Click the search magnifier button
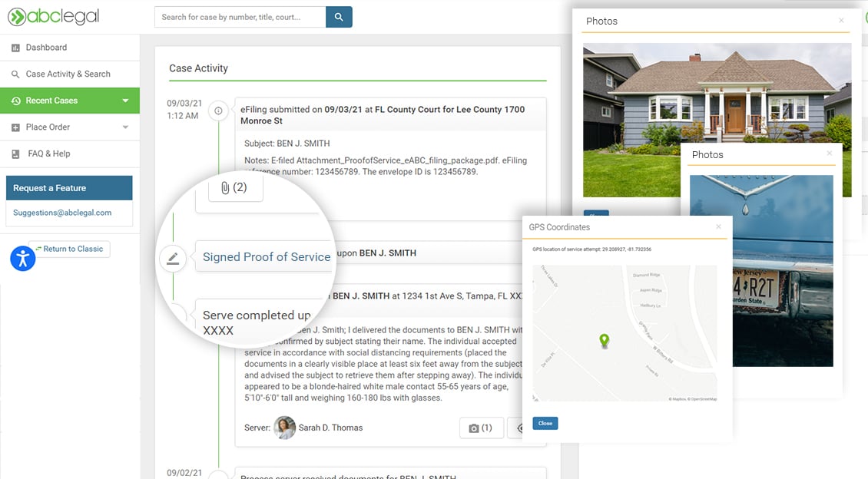 pos(339,17)
